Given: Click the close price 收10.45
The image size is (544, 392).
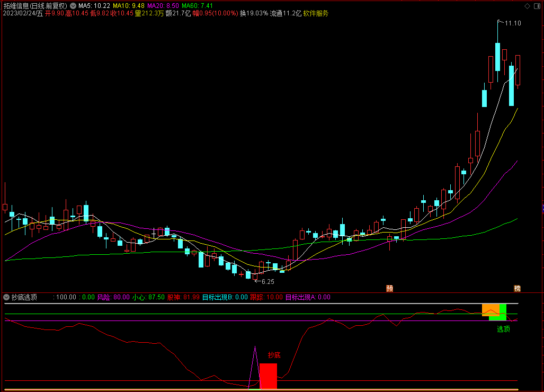Looking at the screenshot, I should click(x=122, y=14).
